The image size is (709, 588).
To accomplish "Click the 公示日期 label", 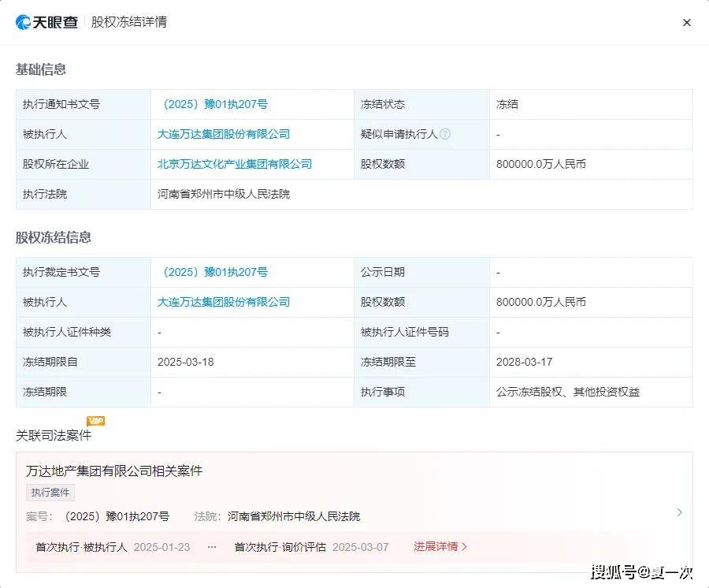I will pos(383,272).
